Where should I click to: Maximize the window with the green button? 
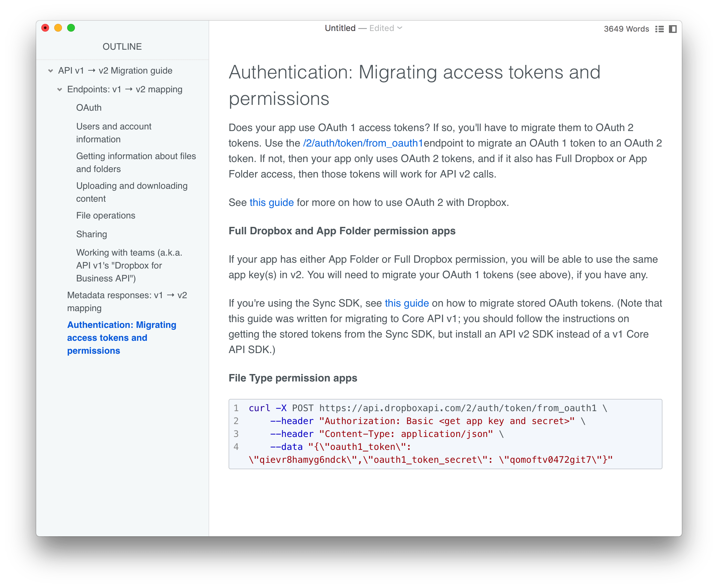click(71, 28)
